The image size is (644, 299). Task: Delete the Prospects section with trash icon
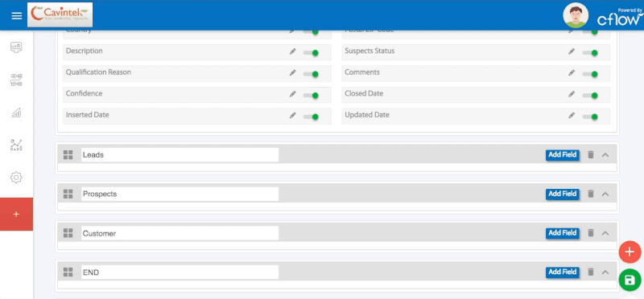click(591, 194)
